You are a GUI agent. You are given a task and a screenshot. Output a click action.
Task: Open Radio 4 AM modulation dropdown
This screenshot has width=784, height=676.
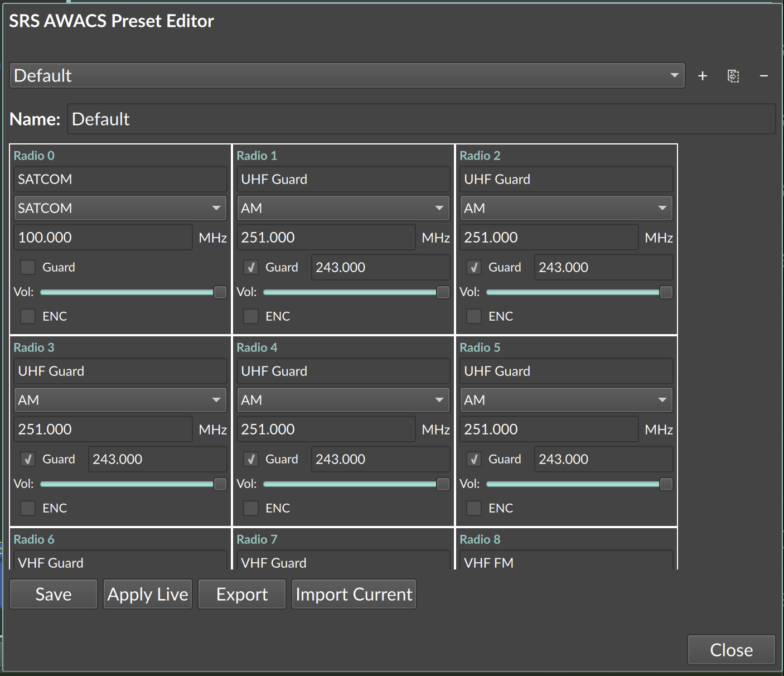pyautogui.click(x=343, y=400)
